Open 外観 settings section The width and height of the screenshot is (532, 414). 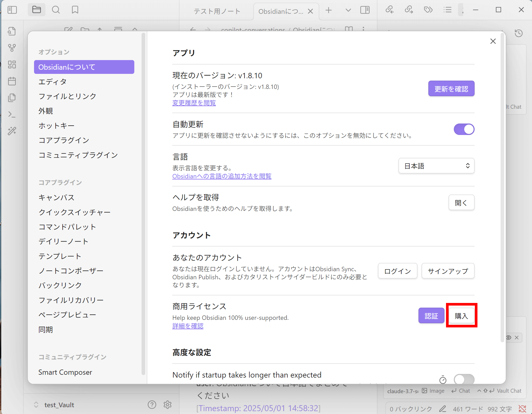[x=84, y=111]
